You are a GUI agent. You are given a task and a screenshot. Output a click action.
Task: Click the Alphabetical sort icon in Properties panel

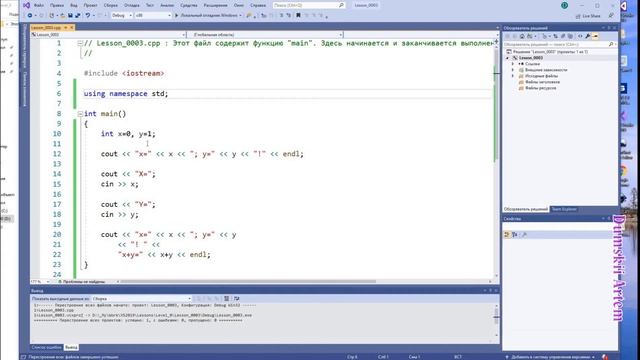(x=514, y=235)
